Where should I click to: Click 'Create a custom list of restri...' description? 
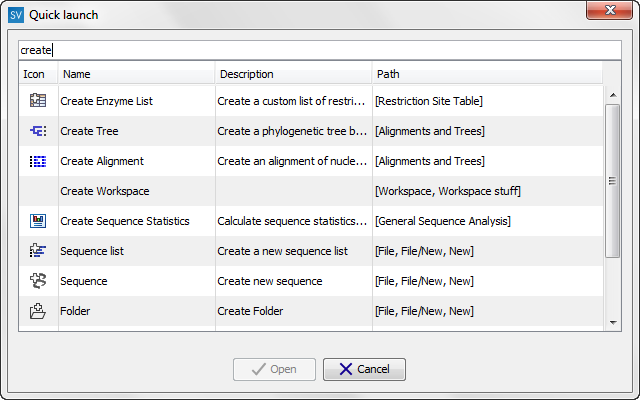click(x=291, y=101)
